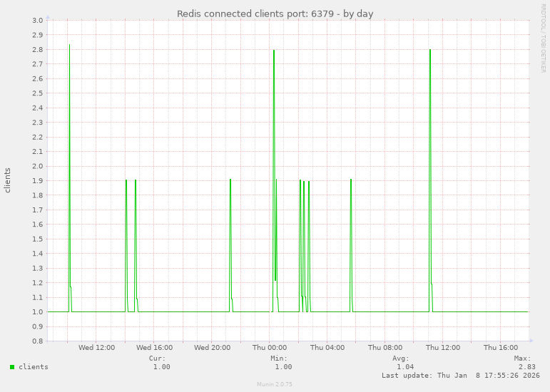The width and height of the screenshot is (550, 392).
Task: Click the spike peak near Thu 11:00
Action: (430, 50)
